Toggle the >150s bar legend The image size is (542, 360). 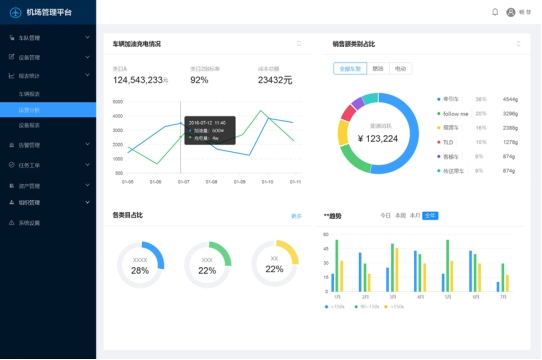(x=335, y=306)
